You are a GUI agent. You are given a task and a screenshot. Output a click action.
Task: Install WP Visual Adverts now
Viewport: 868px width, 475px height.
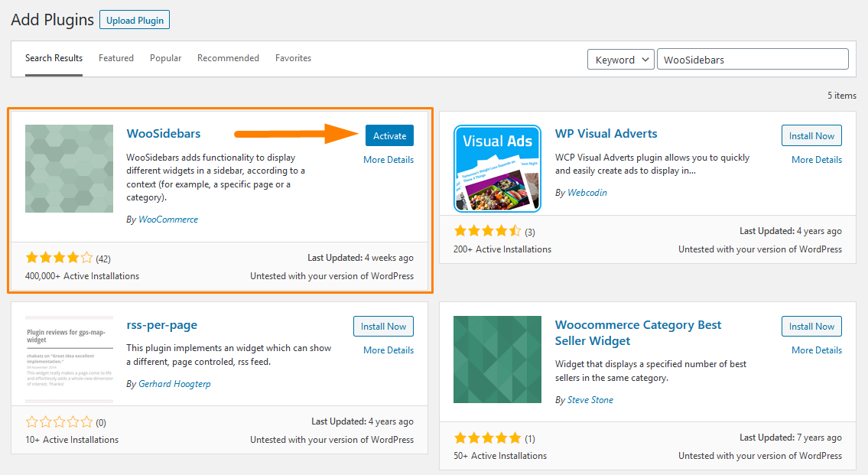(x=811, y=135)
